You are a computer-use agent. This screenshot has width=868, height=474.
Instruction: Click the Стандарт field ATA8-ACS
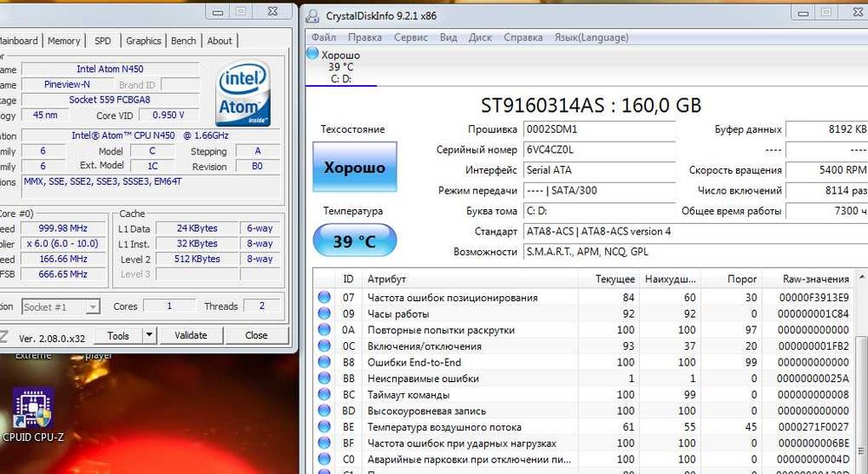pos(695,232)
